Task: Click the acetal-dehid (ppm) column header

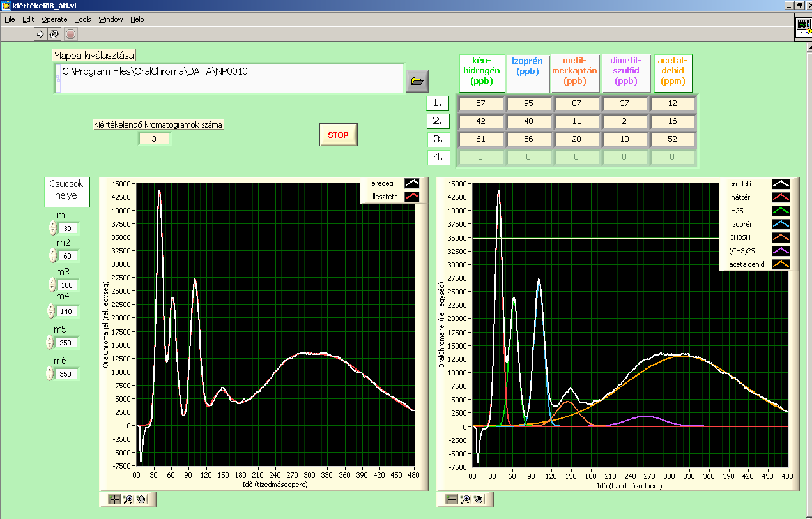Action: [x=672, y=73]
